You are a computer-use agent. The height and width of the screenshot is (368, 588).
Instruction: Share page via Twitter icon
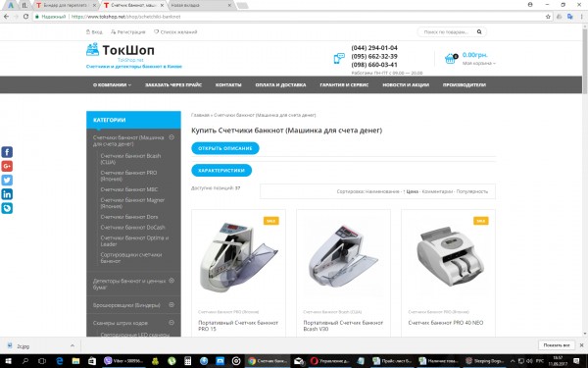click(x=7, y=180)
